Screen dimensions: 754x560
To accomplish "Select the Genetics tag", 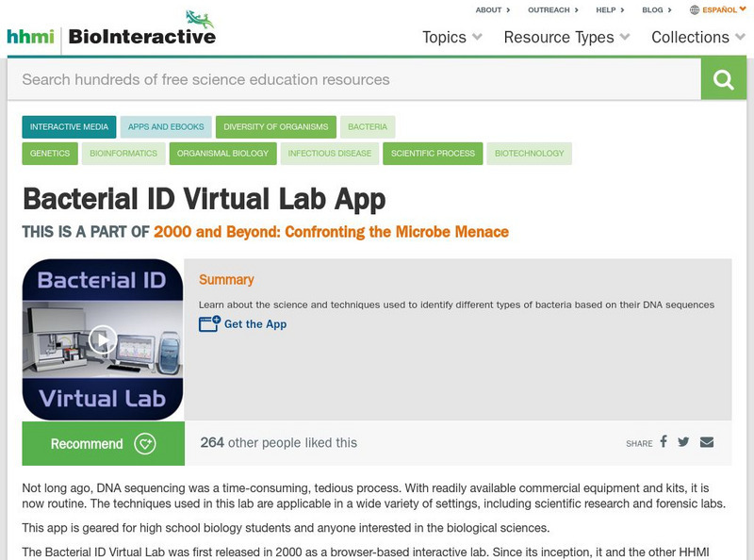I will coord(50,154).
